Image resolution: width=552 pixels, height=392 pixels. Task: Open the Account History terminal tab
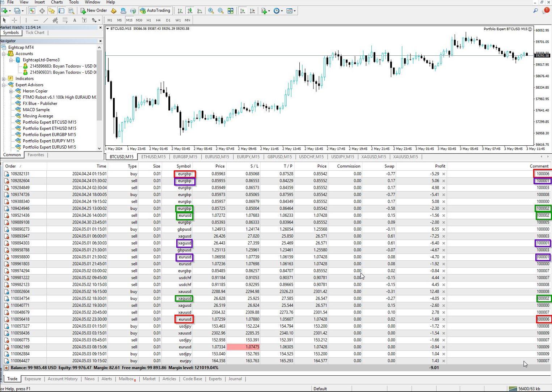(63, 379)
